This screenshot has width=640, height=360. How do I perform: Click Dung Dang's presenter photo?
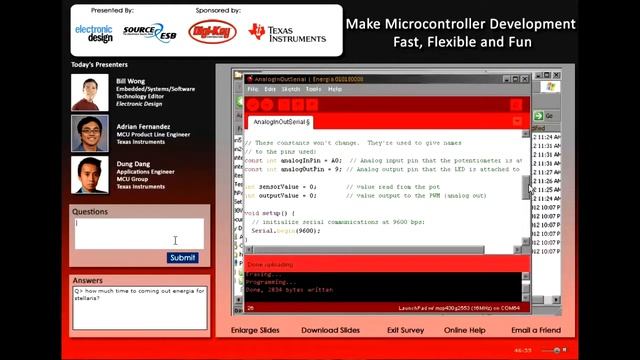pos(90,175)
